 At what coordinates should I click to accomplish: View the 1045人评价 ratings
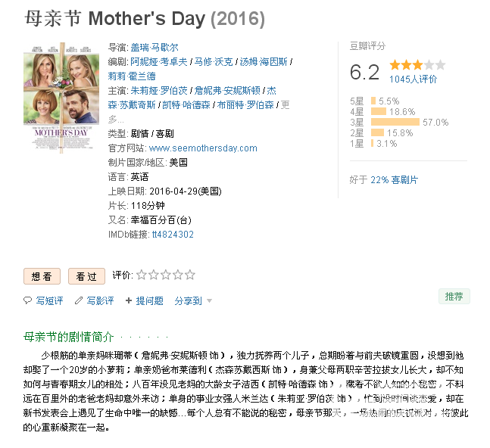point(413,79)
